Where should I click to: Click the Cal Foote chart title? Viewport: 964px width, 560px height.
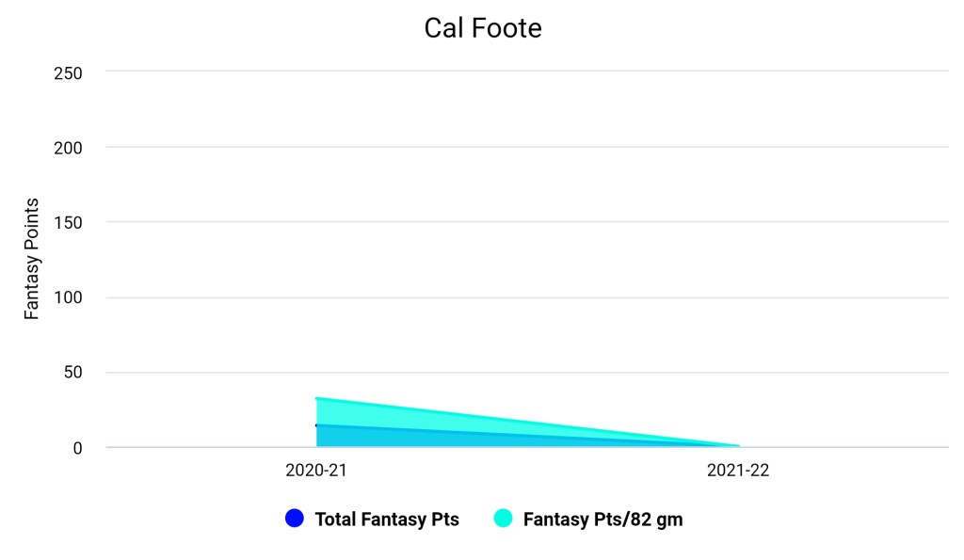click(482, 28)
